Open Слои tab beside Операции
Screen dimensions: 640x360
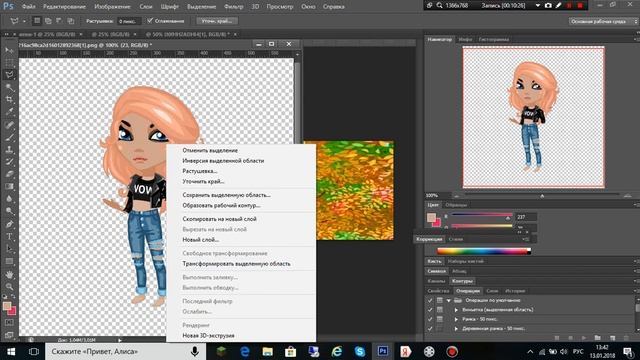tap(492, 291)
